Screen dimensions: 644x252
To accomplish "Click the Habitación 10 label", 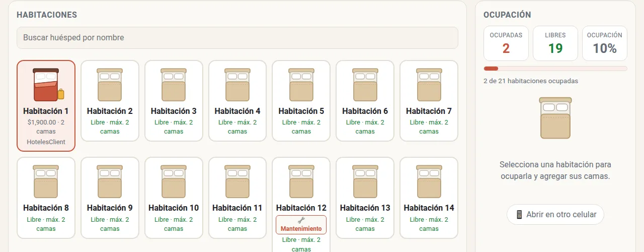I will coord(174,208).
